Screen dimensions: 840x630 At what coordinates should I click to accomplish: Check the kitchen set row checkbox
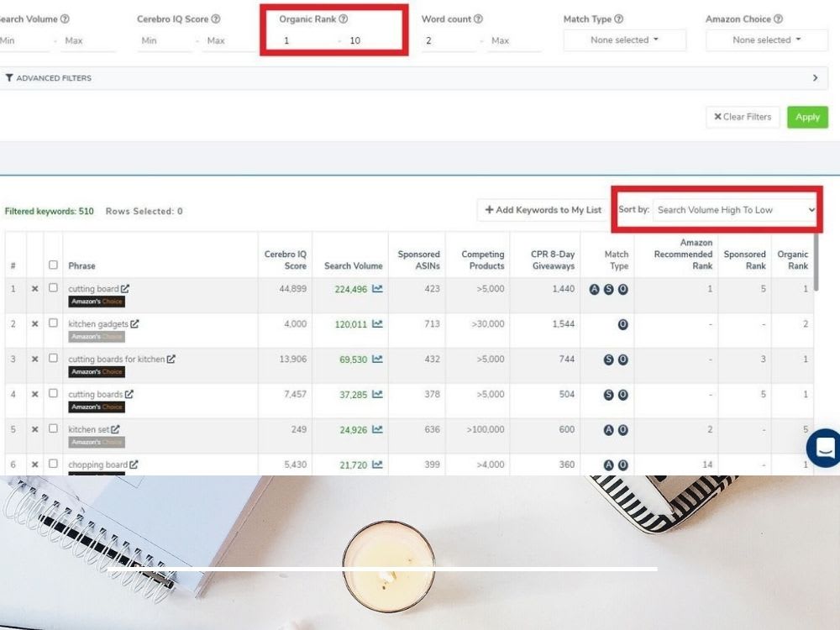click(53, 428)
